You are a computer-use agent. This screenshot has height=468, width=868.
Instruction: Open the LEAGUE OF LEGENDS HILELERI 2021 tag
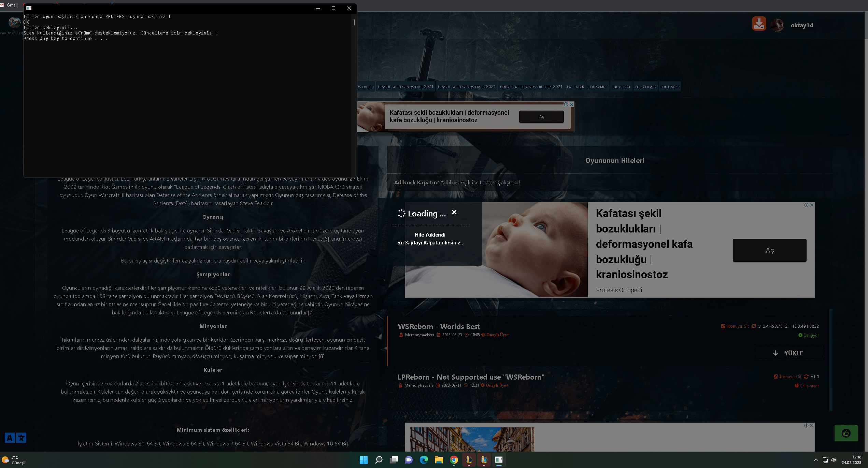point(531,87)
